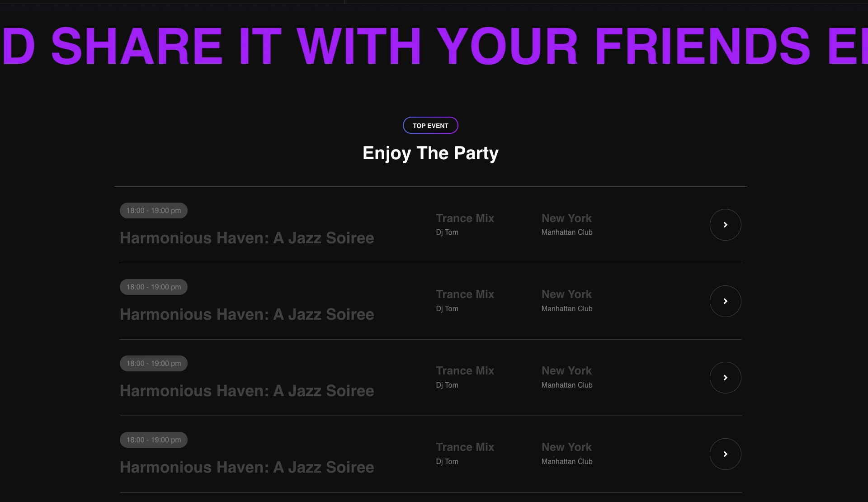Image resolution: width=868 pixels, height=502 pixels.
Task: Open fourth event using its chevron button
Action: [725, 454]
